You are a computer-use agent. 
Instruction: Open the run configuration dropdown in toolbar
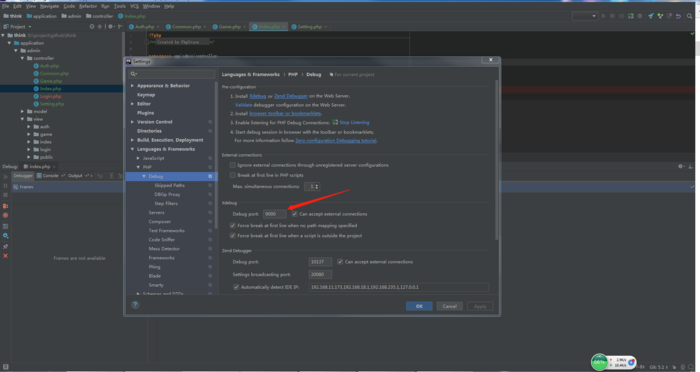[585, 16]
